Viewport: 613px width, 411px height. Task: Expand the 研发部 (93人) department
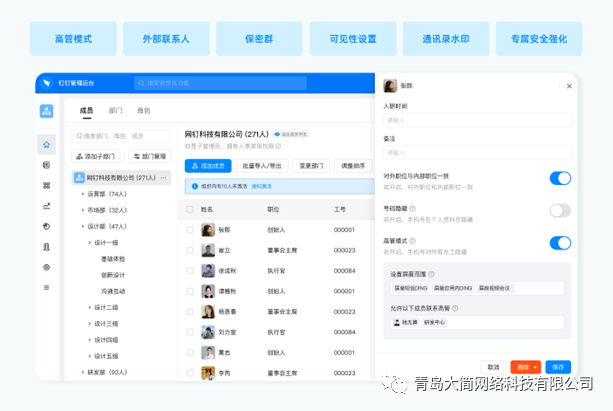click(82, 372)
